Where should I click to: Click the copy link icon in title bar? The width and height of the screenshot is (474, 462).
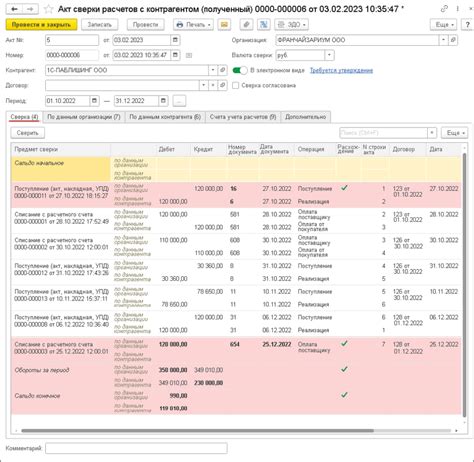pyautogui.click(x=444, y=9)
